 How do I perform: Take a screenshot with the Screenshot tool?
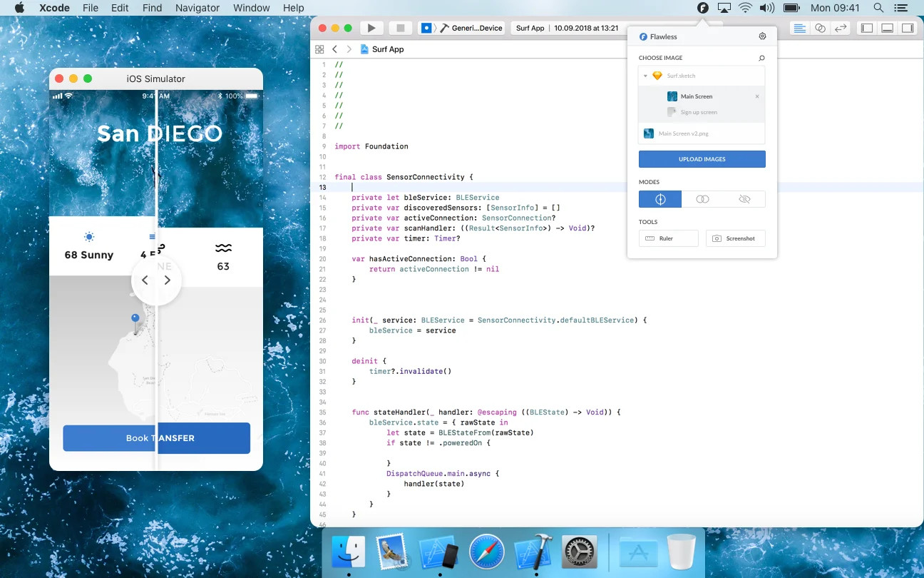(736, 238)
